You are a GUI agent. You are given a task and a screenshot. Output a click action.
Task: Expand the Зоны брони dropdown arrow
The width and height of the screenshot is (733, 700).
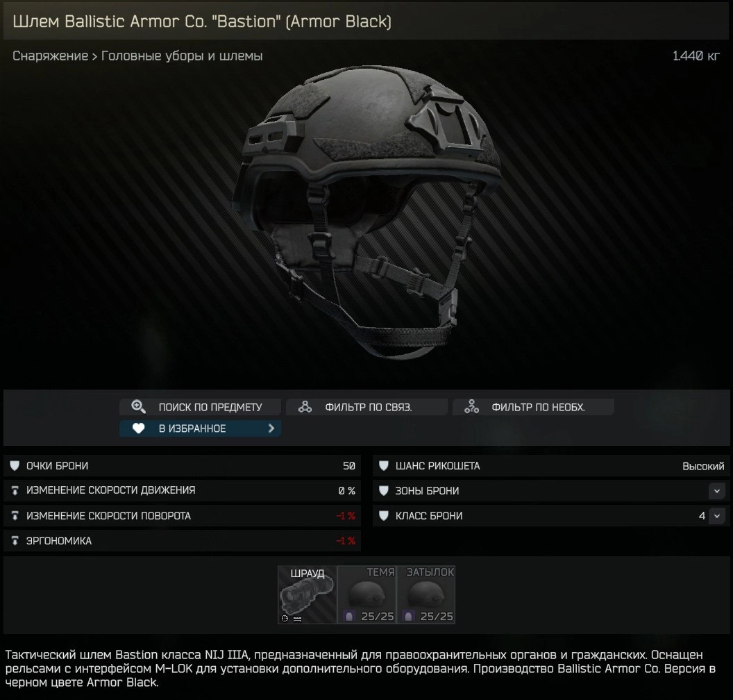[716, 491]
